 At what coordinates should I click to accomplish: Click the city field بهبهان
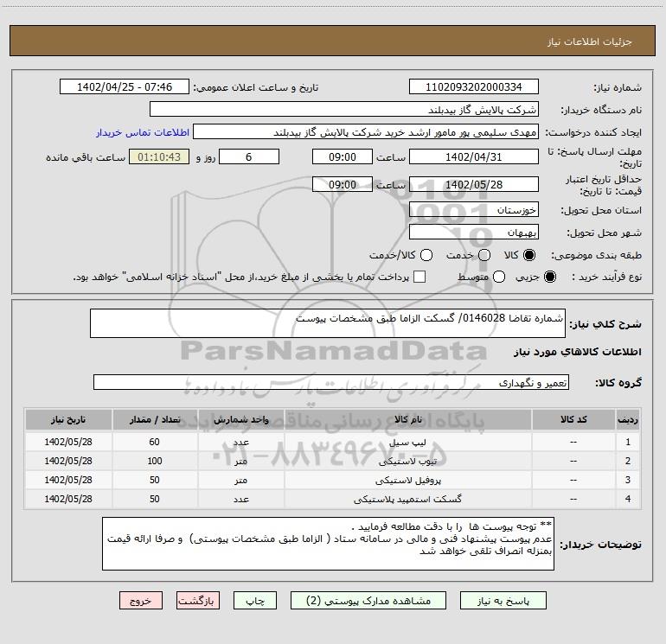(474, 232)
